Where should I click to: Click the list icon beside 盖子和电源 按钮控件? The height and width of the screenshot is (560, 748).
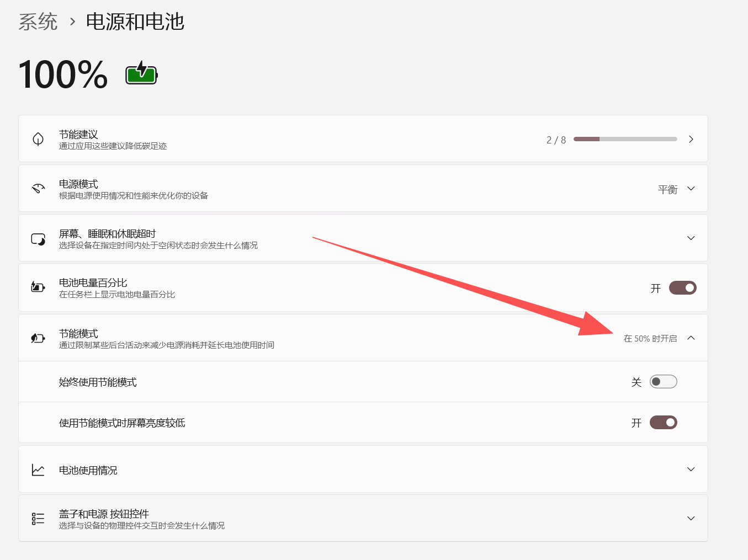pyautogui.click(x=38, y=519)
